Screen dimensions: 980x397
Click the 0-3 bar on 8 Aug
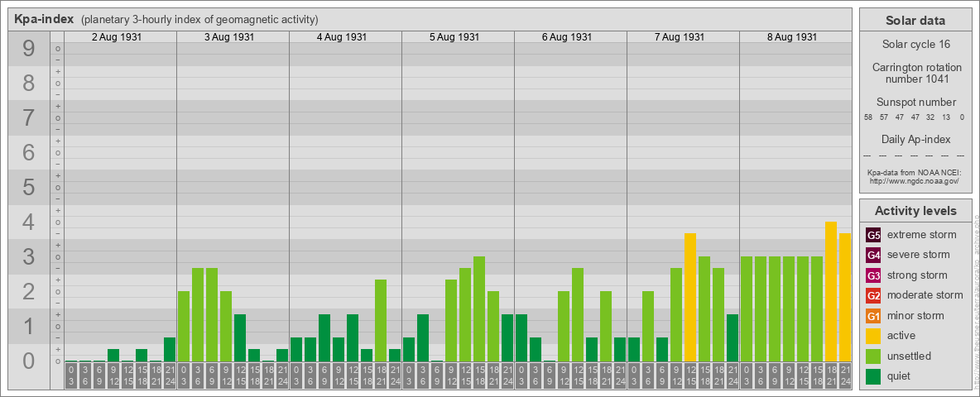pos(747,309)
